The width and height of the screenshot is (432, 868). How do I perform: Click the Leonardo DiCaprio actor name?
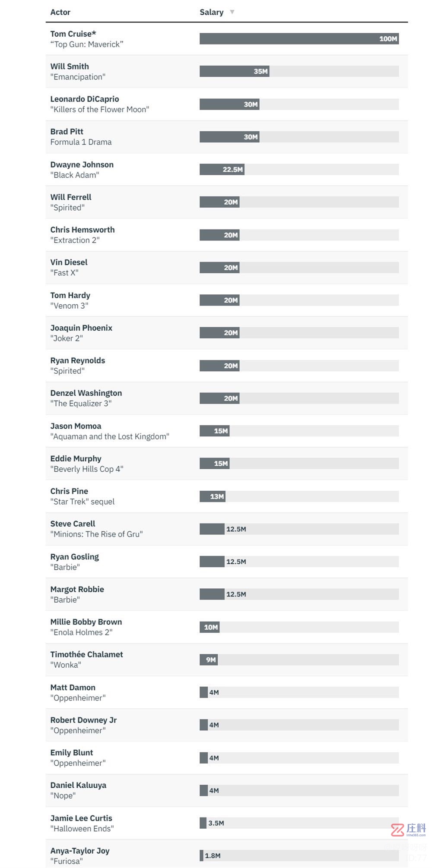click(84, 99)
